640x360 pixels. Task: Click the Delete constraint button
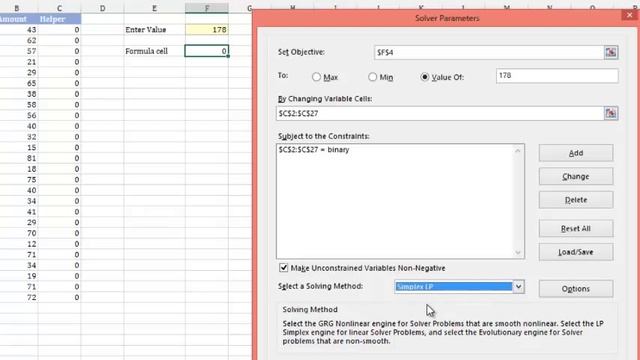[576, 200]
